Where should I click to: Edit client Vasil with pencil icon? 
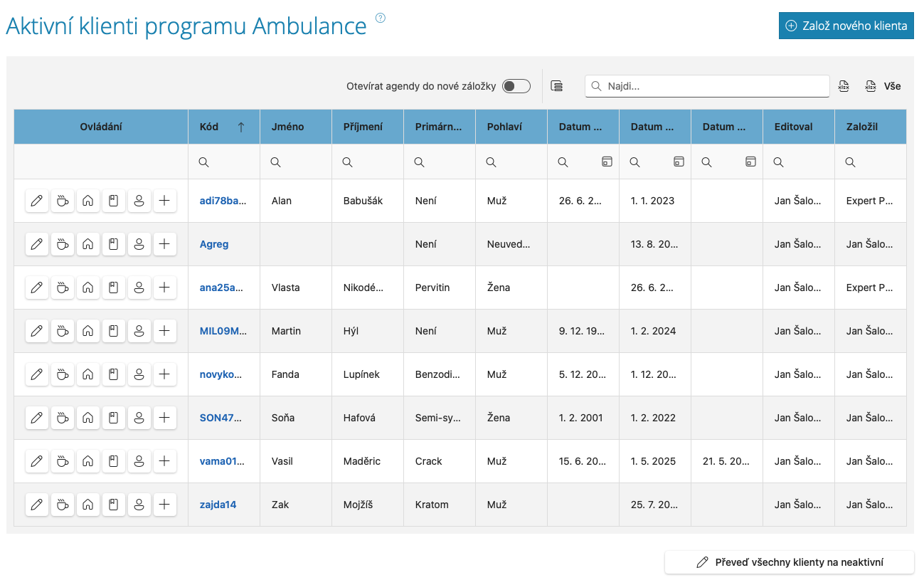pos(37,461)
